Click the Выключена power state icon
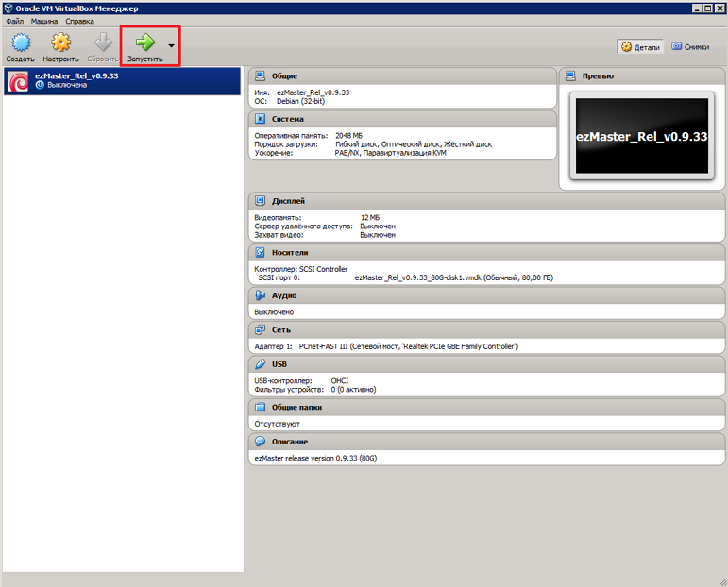The image size is (728, 587). tap(40, 85)
